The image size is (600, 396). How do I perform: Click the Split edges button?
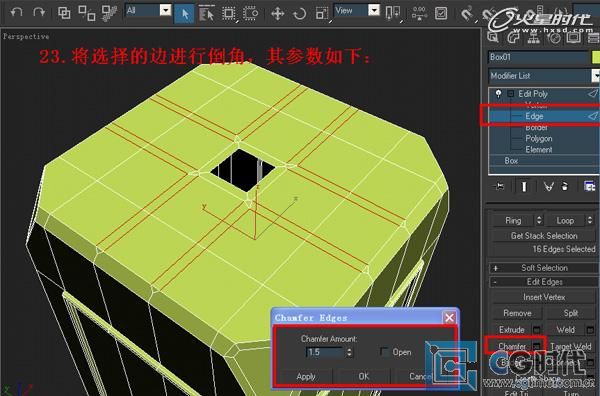570,313
